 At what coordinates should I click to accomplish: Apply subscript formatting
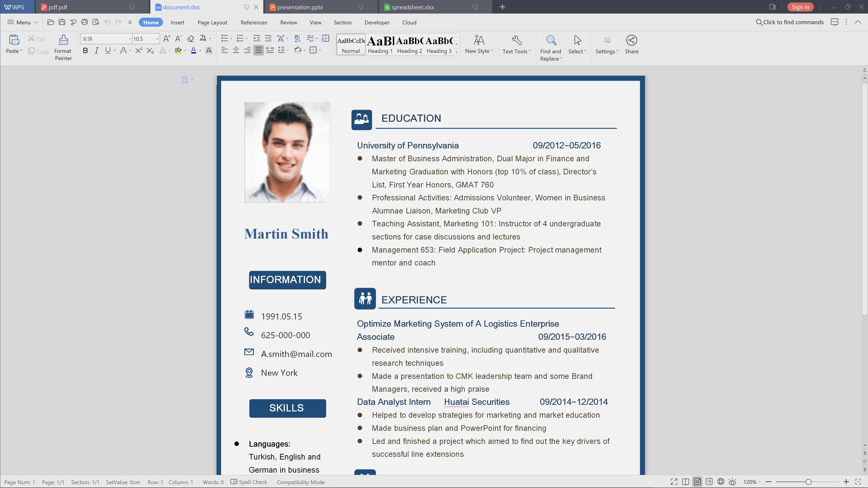pyautogui.click(x=150, y=51)
